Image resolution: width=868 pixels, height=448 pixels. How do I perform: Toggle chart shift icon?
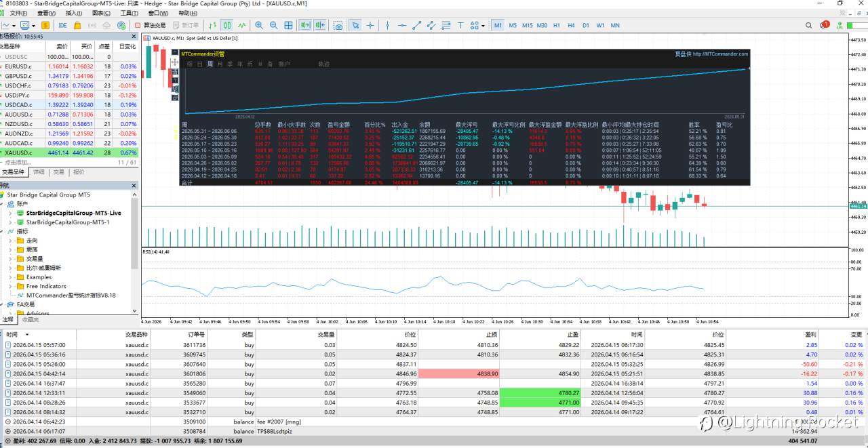point(320,25)
